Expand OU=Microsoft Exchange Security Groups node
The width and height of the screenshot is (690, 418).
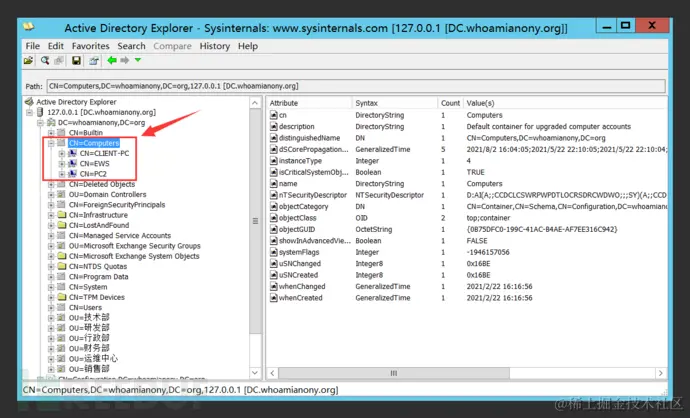point(51,246)
